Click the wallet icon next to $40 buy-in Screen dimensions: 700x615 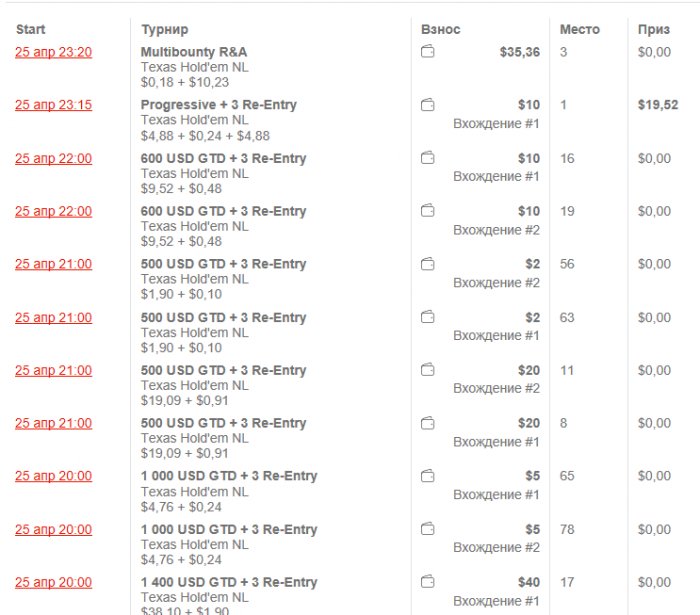(x=427, y=582)
